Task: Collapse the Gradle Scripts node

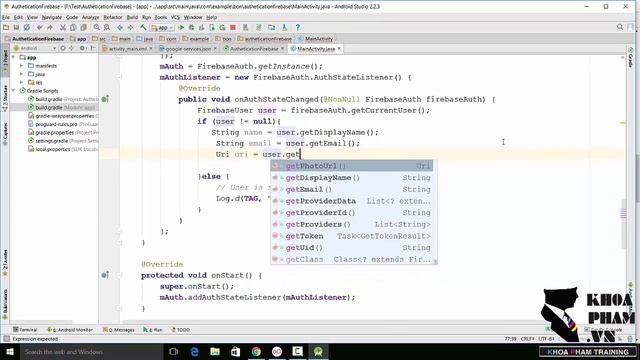Action: point(14,91)
